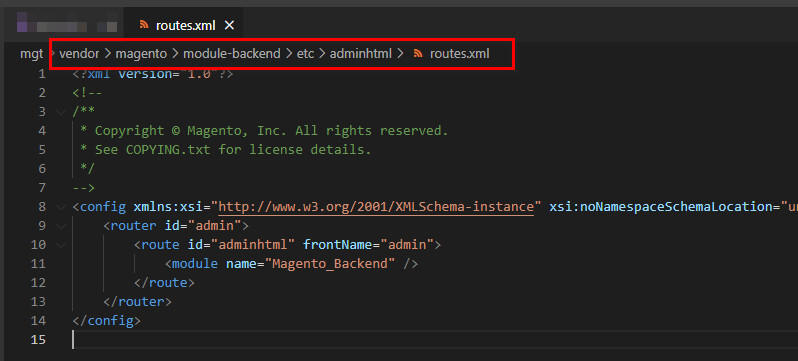Collapse the router element fold at line 9
The height and width of the screenshot is (361, 798).
point(62,226)
